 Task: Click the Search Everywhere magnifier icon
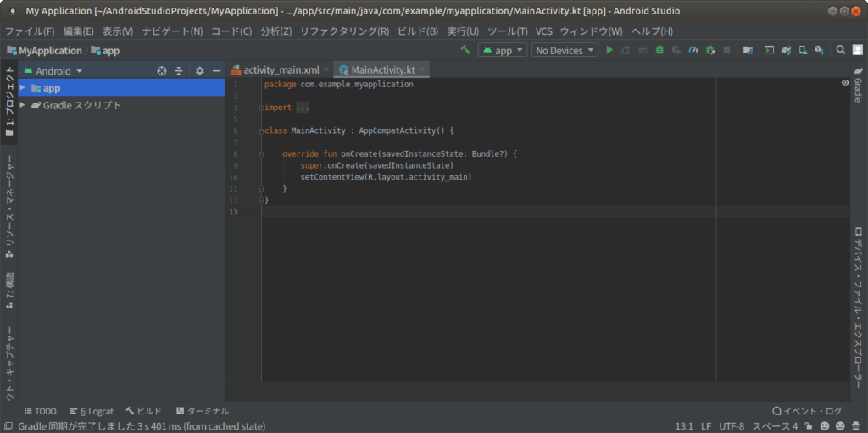point(840,50)
